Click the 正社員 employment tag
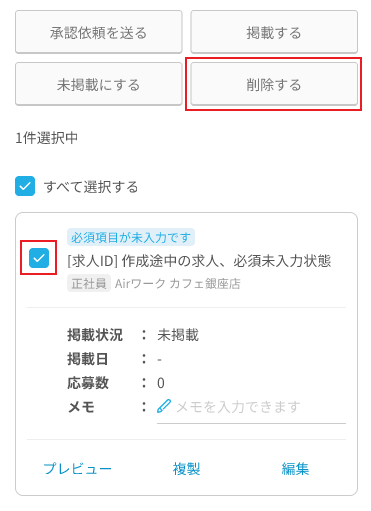The image size is (371, 511). point(89,284)
